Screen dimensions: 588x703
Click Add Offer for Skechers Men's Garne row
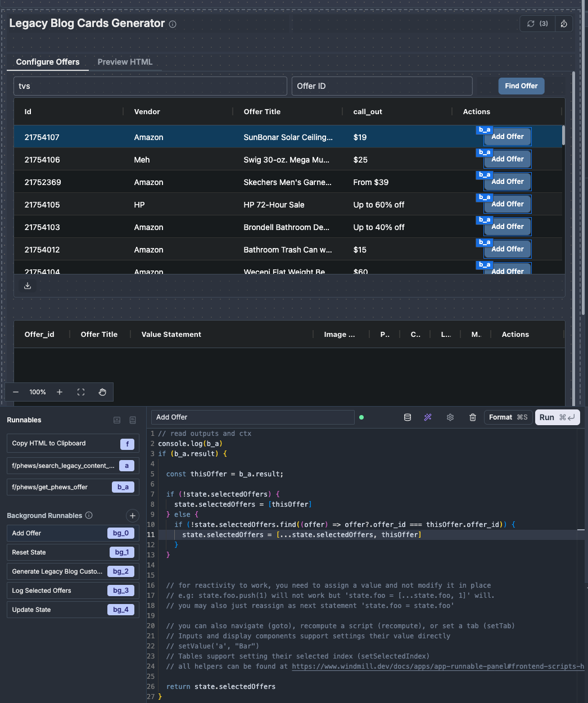pos(508,182)
